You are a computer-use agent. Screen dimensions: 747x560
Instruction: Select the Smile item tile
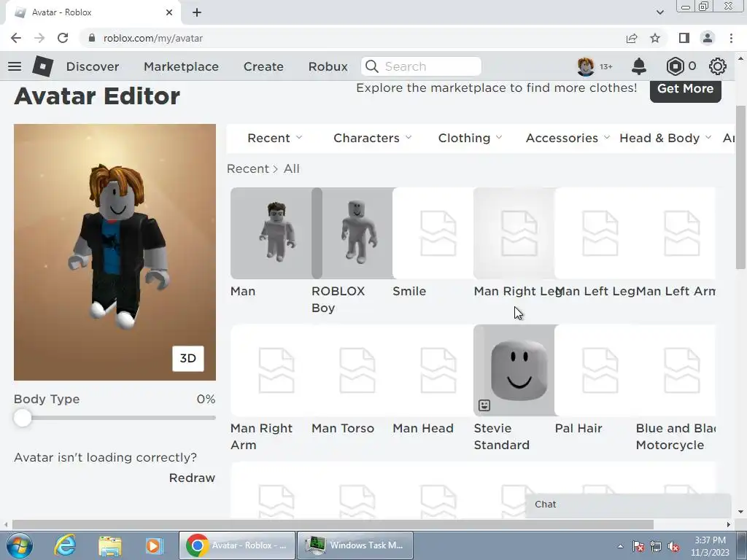433,233
